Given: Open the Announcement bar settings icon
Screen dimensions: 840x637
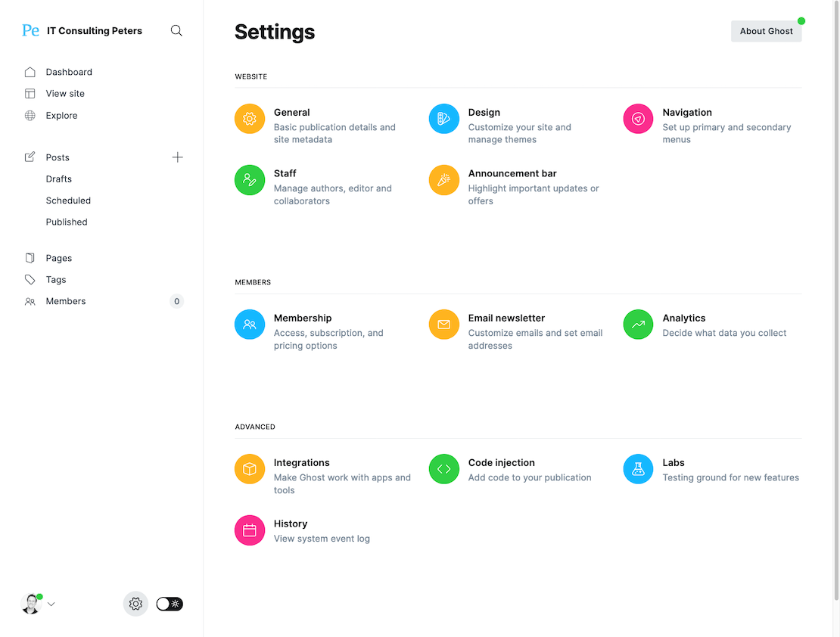Looking at the screenshot, I should coord(443,180).
